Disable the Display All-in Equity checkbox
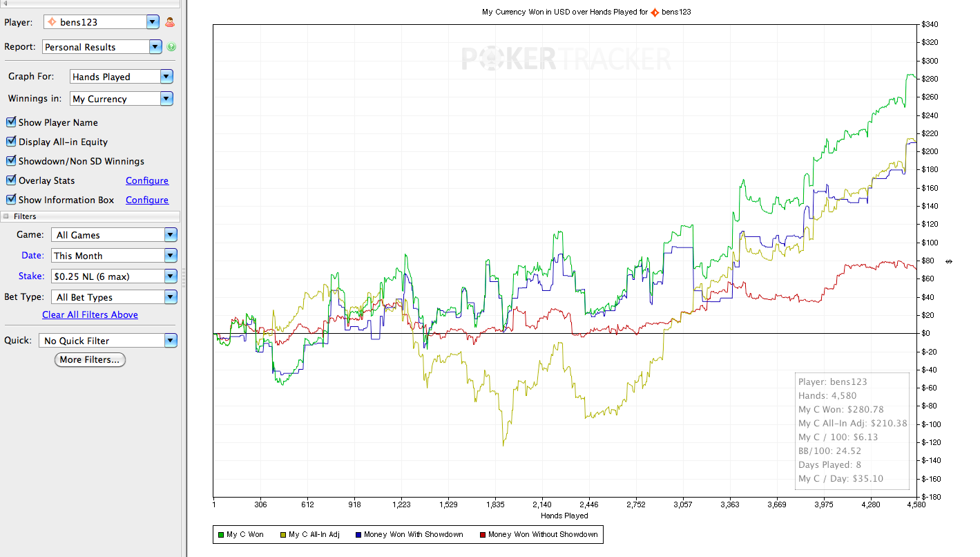The width and height of the screenshot is (980, 557). [11, 142]
